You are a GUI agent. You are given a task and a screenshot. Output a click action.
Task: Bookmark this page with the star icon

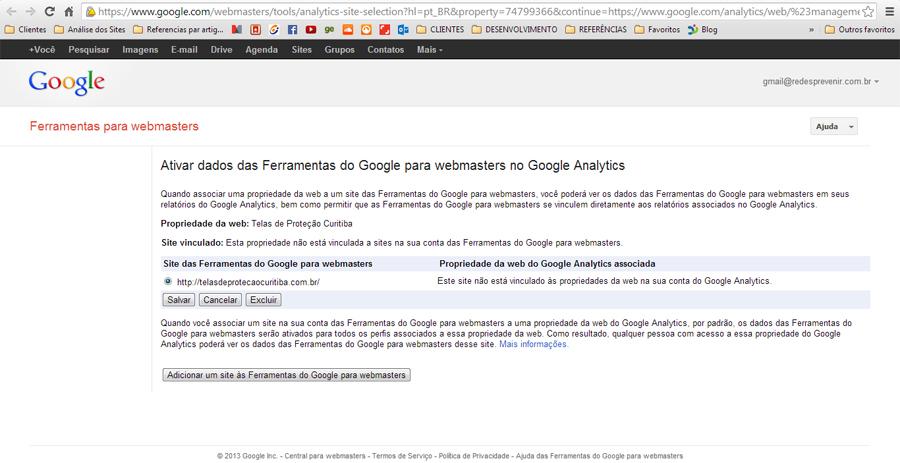pyautogui.click(x=868, y=11)
